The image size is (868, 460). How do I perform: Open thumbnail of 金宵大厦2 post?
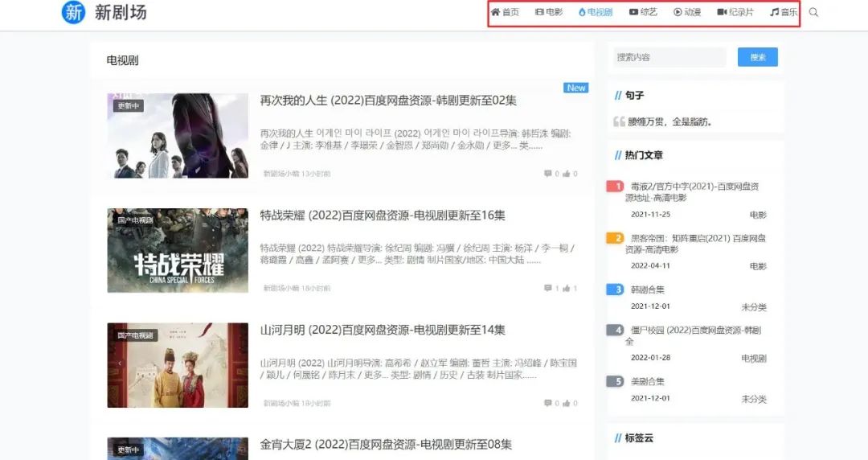pyautogui.click(x=178, y=449)
